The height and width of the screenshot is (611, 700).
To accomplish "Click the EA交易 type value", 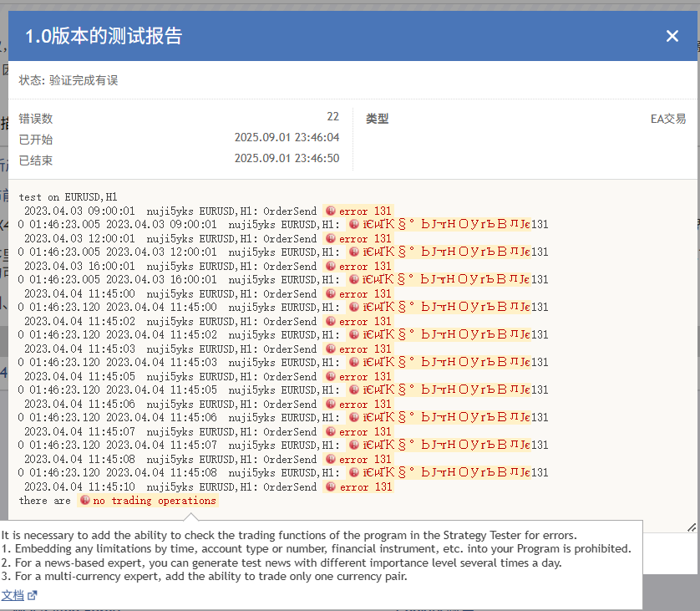I will pos(668,119).
